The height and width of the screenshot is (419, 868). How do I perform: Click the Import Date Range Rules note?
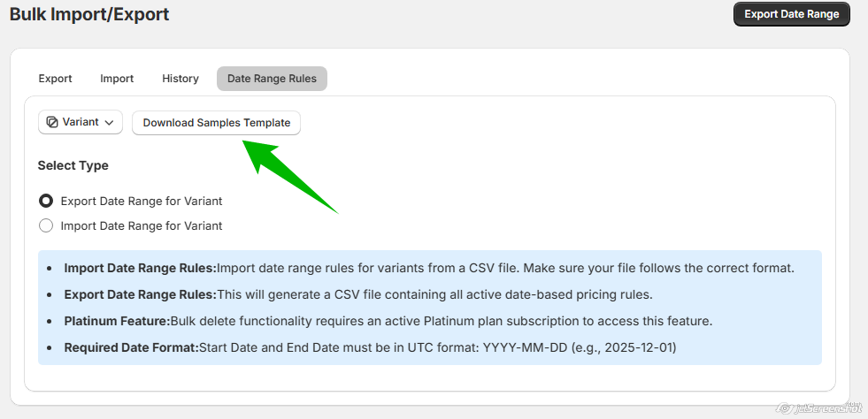[429, 268]
